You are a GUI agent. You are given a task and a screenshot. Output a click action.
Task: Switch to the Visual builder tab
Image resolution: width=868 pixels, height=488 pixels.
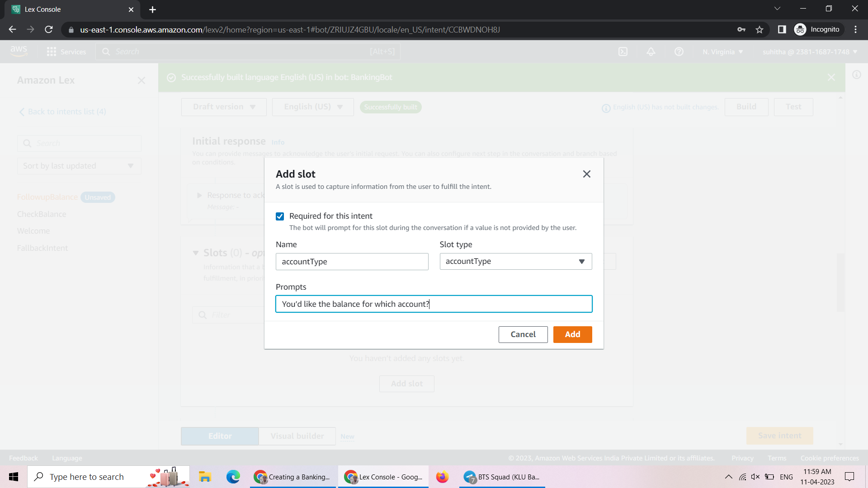pyautogui.click(x=297, y=436)
